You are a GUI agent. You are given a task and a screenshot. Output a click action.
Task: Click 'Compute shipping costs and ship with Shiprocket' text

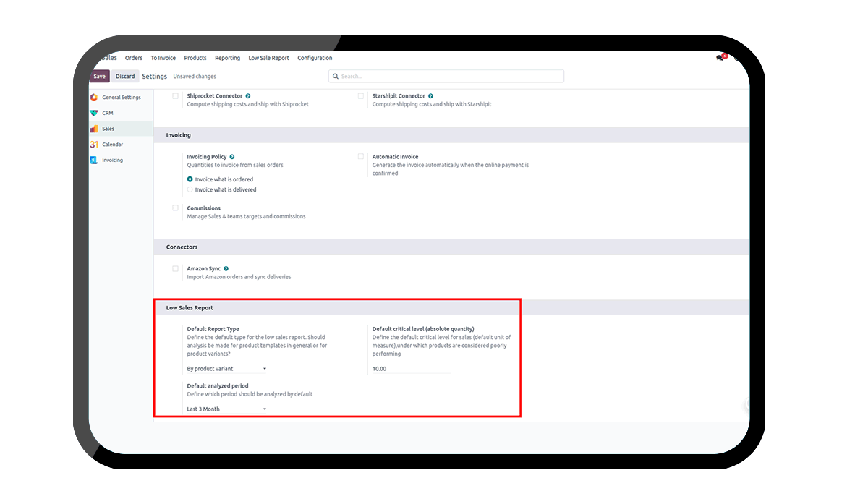tap(248, 104)
